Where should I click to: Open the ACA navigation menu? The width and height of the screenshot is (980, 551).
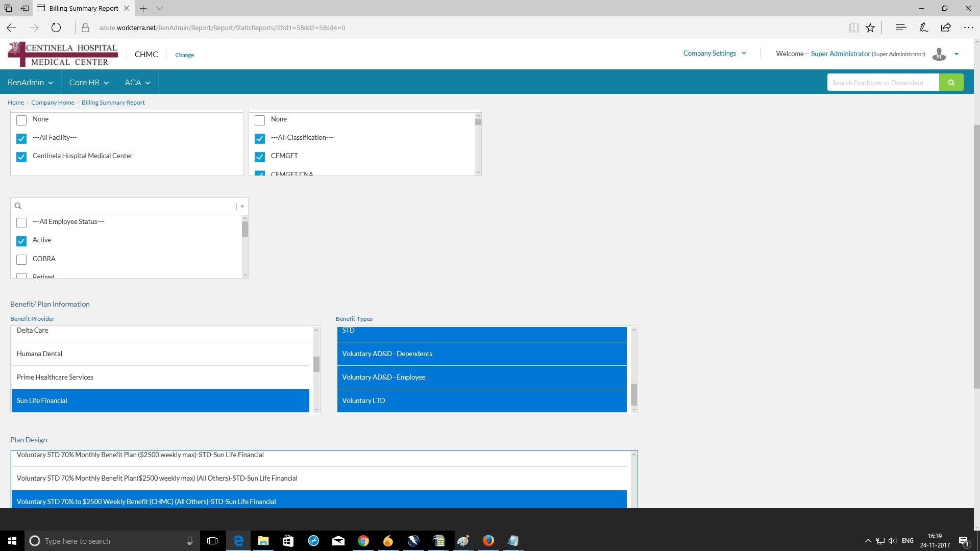pos(137,83)
